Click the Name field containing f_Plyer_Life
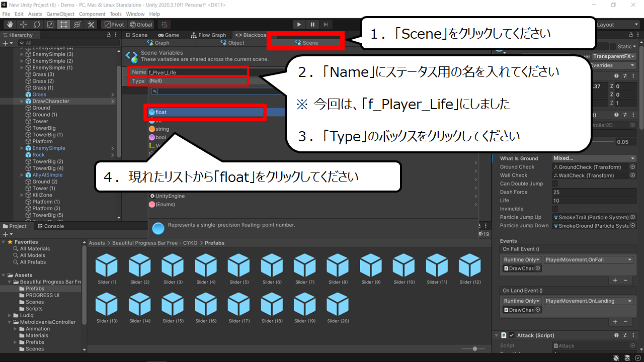Viewport: 644px width, 362px height. (x=197, y=72)
